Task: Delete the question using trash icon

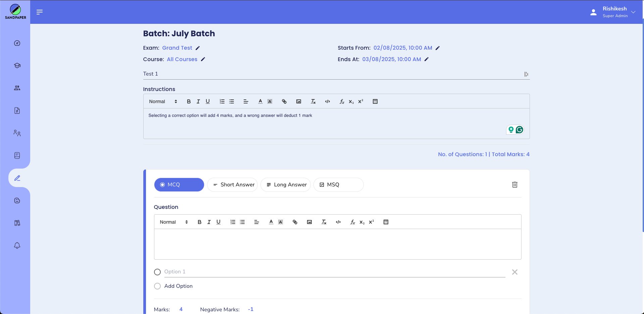Action: [514, 185]
